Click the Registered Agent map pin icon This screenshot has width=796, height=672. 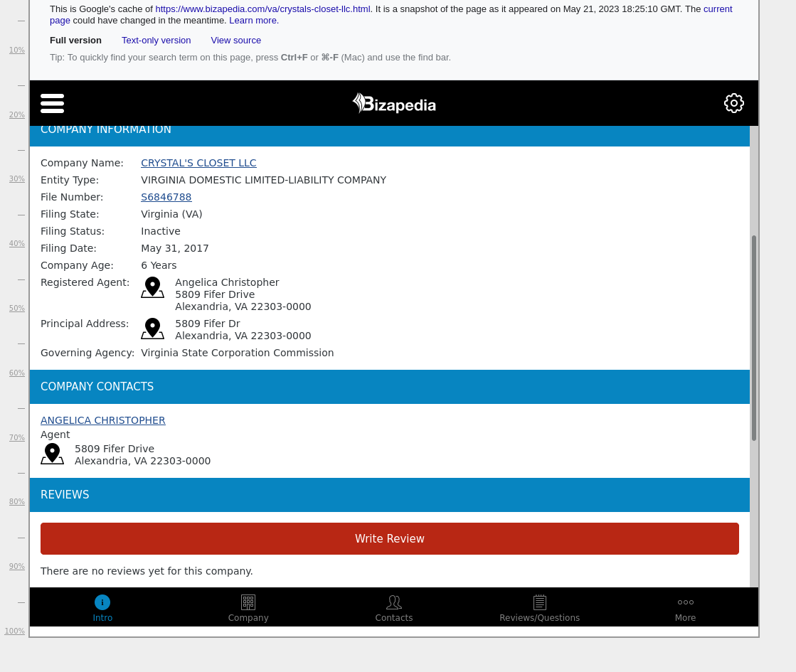point(152,288)
